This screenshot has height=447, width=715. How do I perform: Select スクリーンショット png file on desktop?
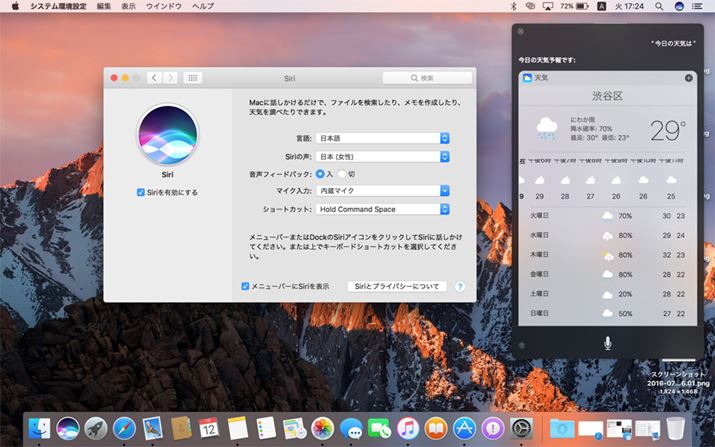point(678,382)
